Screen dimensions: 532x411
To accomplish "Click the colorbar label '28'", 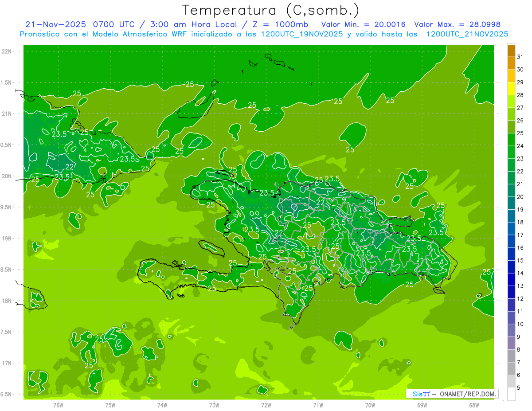I will [x=520, y=95].
